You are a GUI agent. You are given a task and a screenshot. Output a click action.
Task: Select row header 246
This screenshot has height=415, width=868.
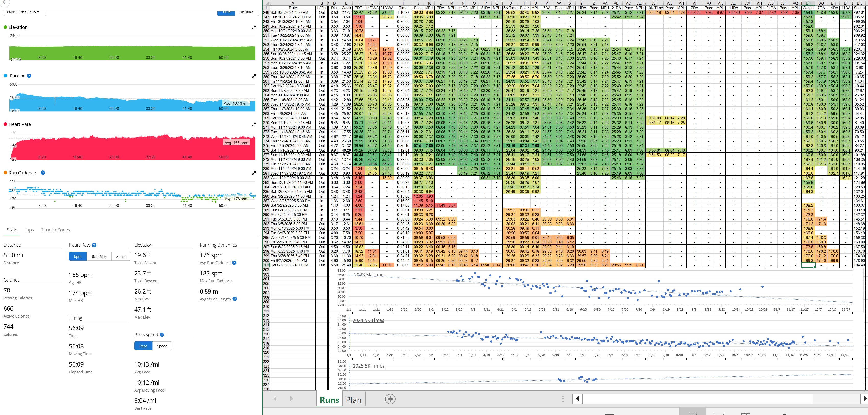coord(266,13)
